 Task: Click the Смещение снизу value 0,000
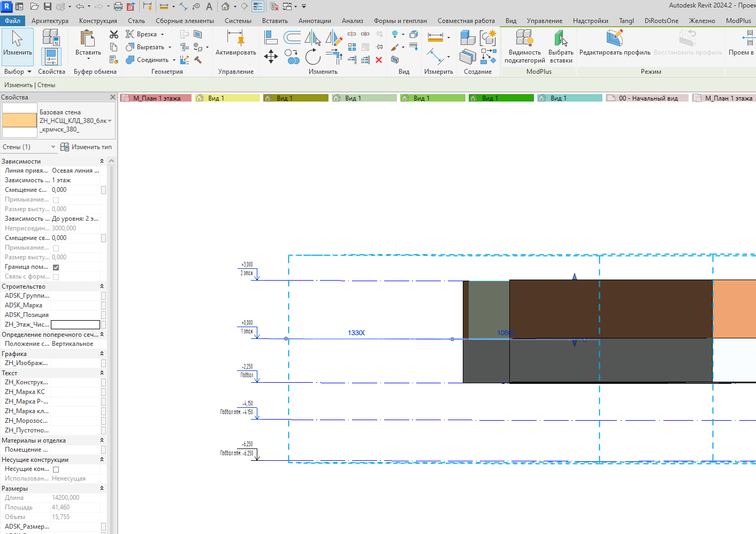coord(75,190)
